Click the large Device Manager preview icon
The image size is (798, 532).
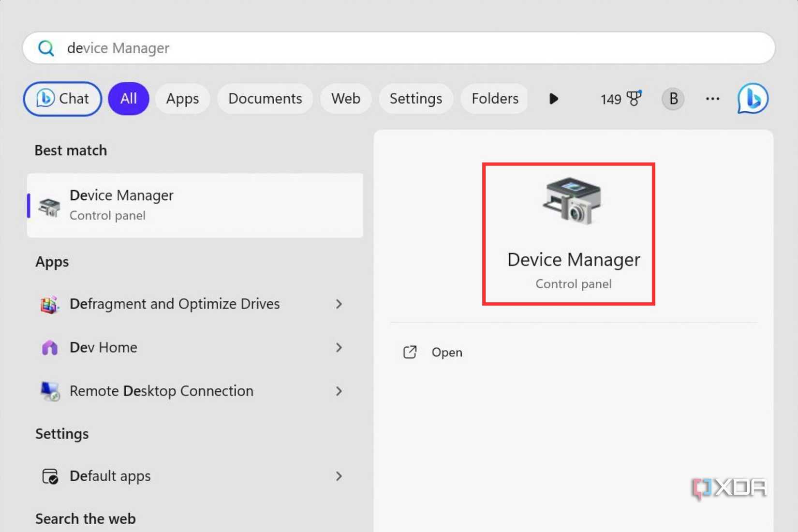pos(572,201)
